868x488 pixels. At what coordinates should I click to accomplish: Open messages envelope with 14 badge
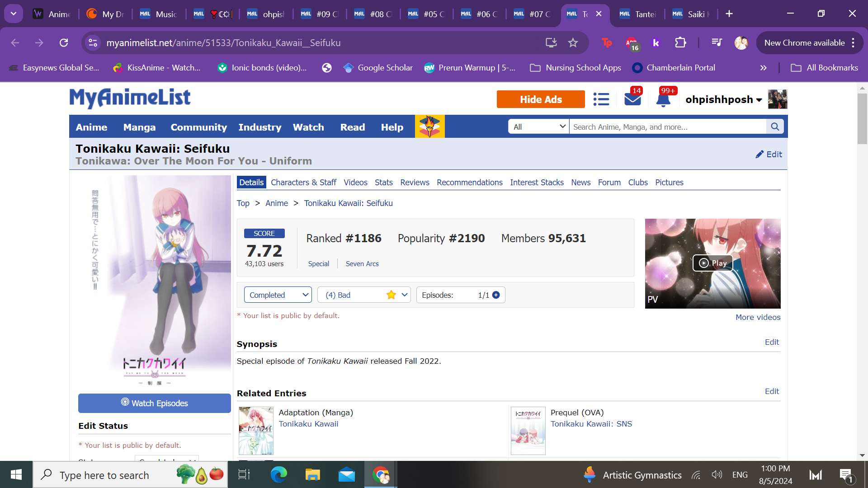coord(632,99)
